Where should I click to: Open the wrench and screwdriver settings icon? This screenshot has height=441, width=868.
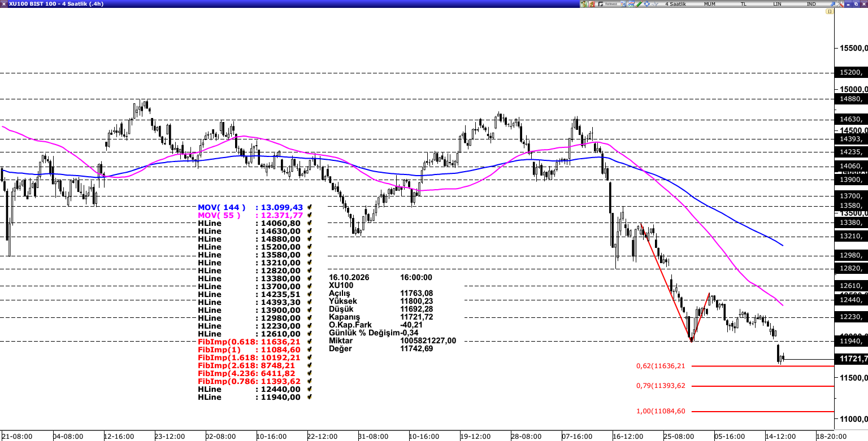pyautogui.click(x=840, y=4)
